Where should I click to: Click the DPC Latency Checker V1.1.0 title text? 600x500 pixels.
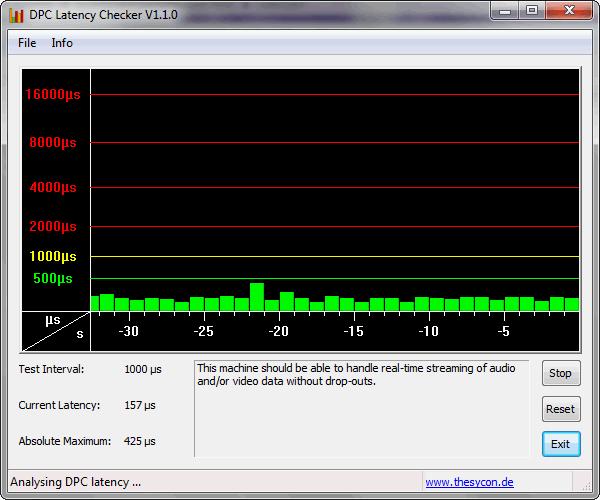click(103, 15)
